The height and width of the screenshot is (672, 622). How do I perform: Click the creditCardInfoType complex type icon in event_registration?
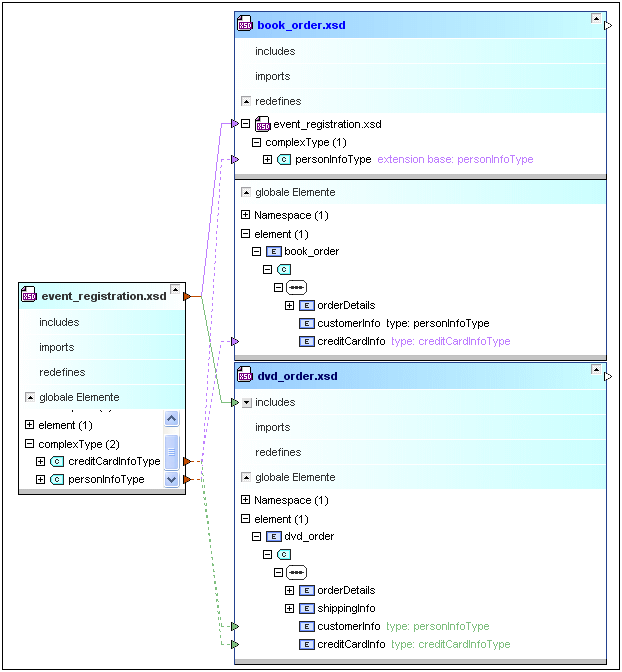click(x=57, y=461)
